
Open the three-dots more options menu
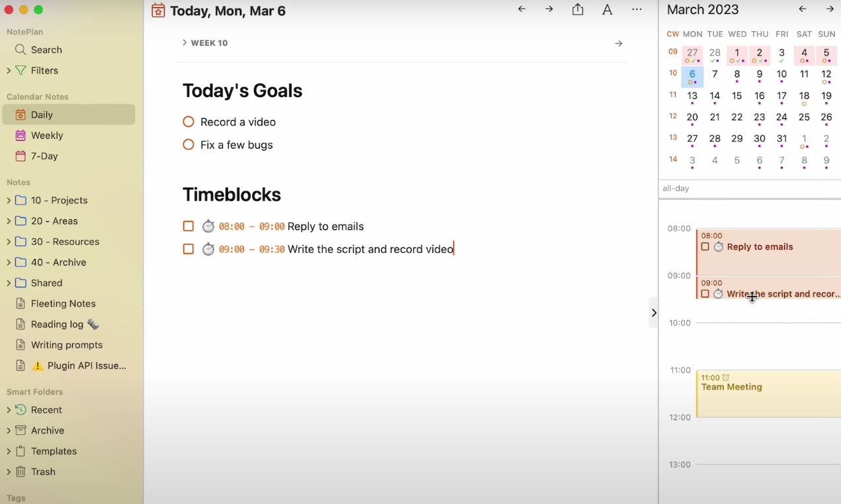coord(637,9)
